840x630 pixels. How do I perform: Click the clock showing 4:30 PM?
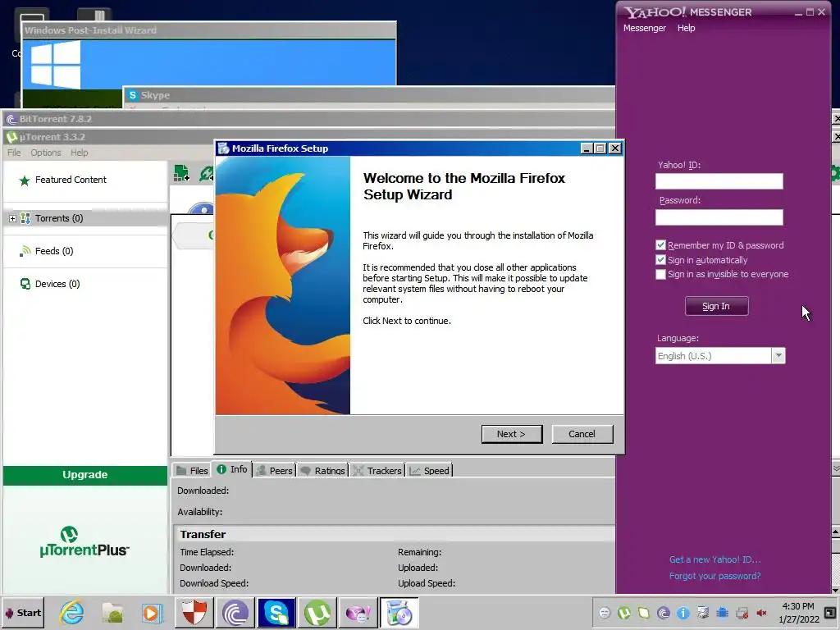tap(798, 606)
